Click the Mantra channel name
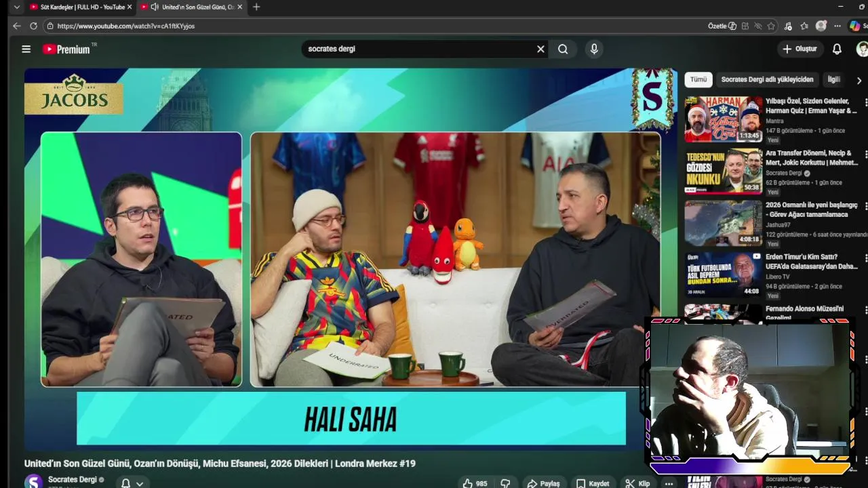 774,121
